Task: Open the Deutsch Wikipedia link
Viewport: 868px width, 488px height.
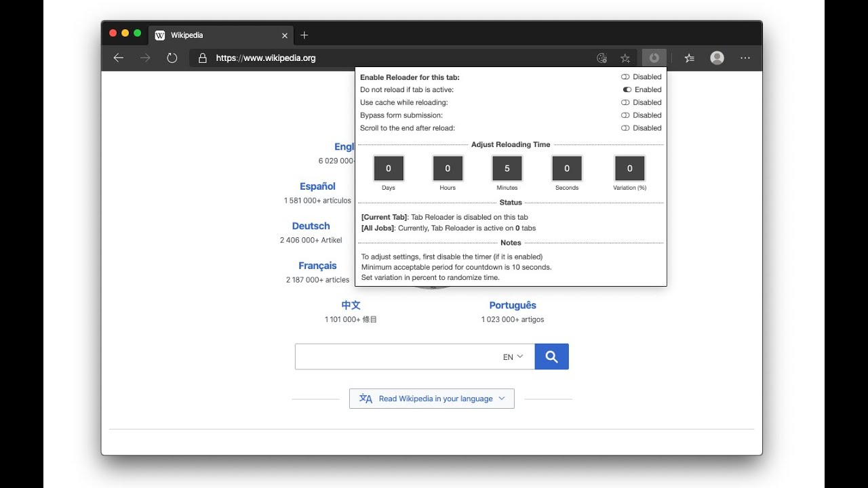Action: pyautogui.click(x=311, y=226)
